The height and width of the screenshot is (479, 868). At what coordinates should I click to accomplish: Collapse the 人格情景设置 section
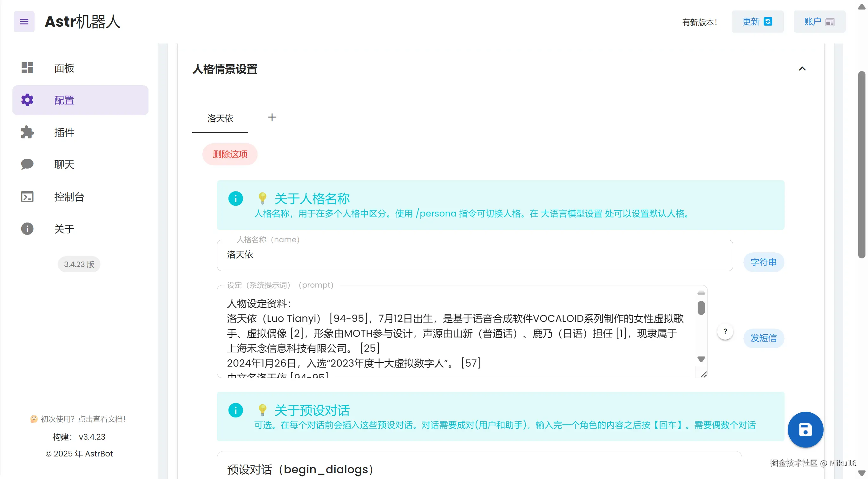pos(802,69)
